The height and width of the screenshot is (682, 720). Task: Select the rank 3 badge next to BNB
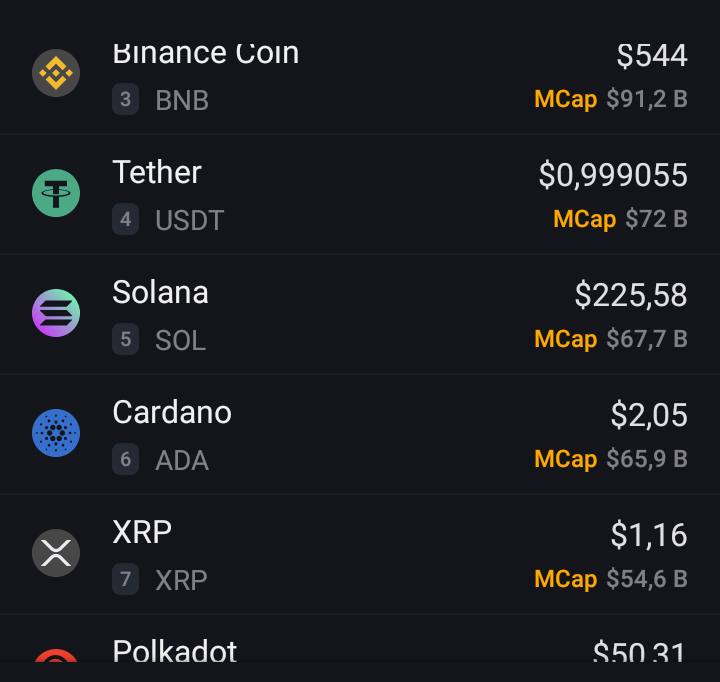coord(125,99)
